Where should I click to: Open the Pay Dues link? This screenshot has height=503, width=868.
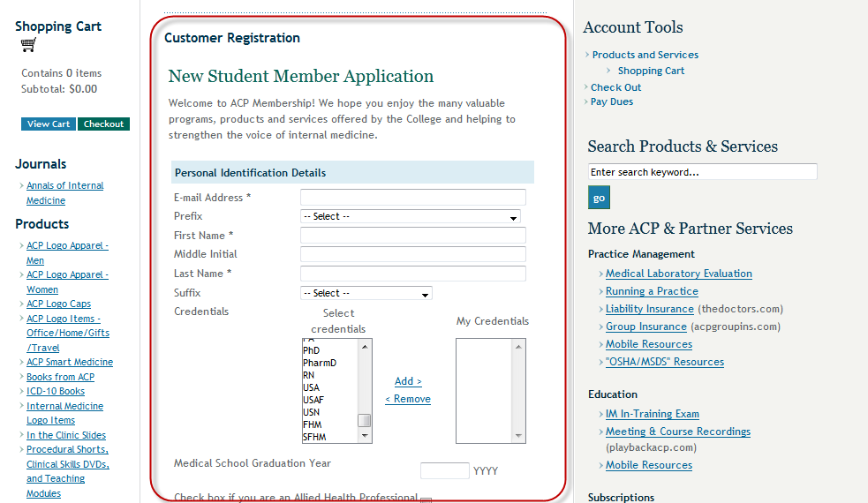[x=612, y=101]
